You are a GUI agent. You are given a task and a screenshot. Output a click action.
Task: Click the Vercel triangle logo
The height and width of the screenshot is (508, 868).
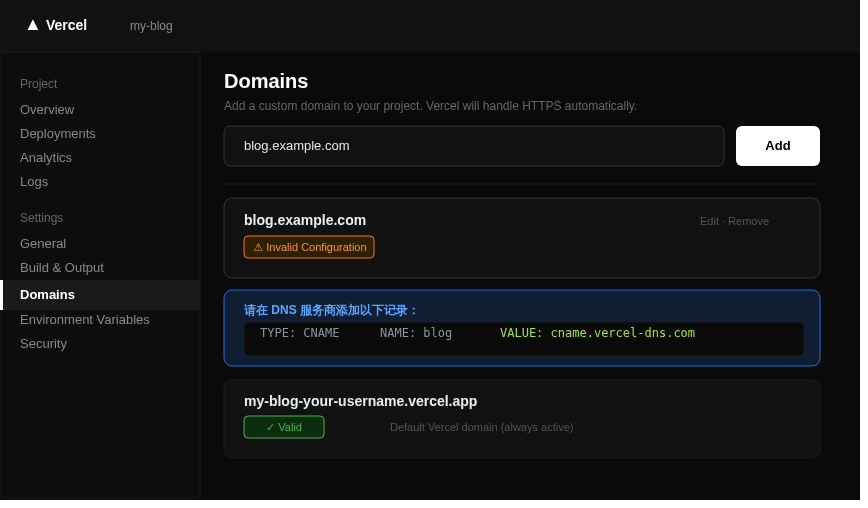point(33,25)
